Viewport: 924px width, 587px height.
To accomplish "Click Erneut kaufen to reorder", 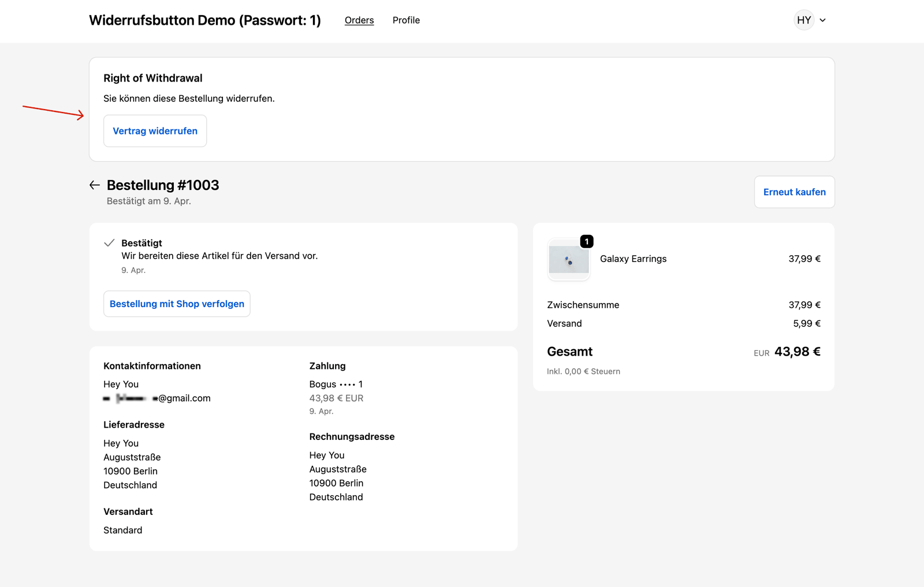I will (794, 192).
